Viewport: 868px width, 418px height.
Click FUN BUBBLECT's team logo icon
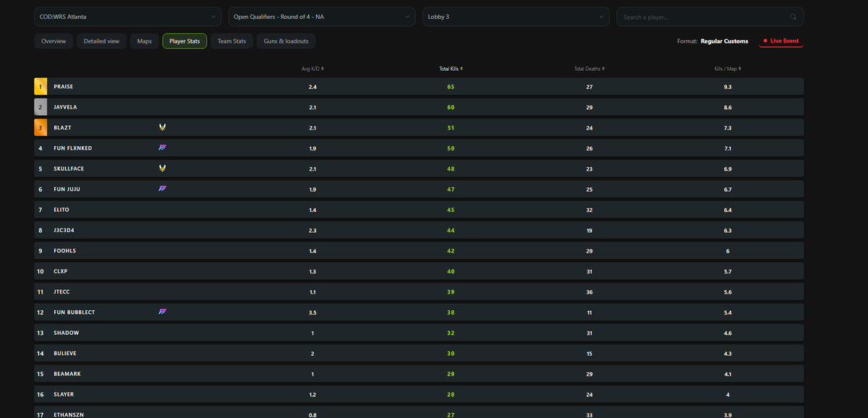click(x=163, y=312)
